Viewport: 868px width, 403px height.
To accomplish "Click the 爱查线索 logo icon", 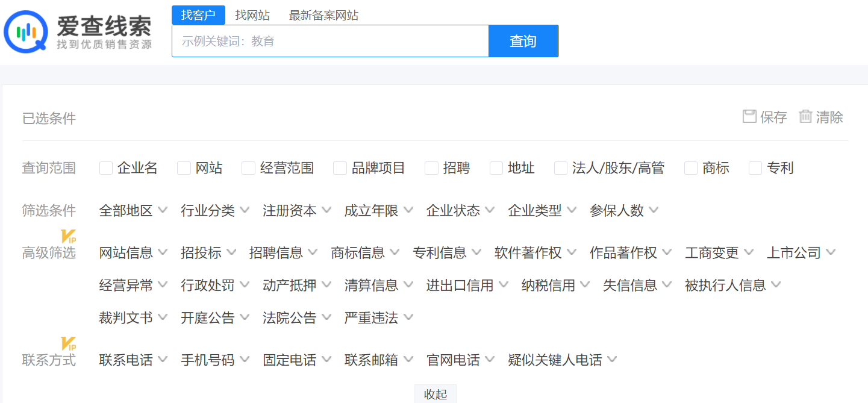I will coord(25,31).
